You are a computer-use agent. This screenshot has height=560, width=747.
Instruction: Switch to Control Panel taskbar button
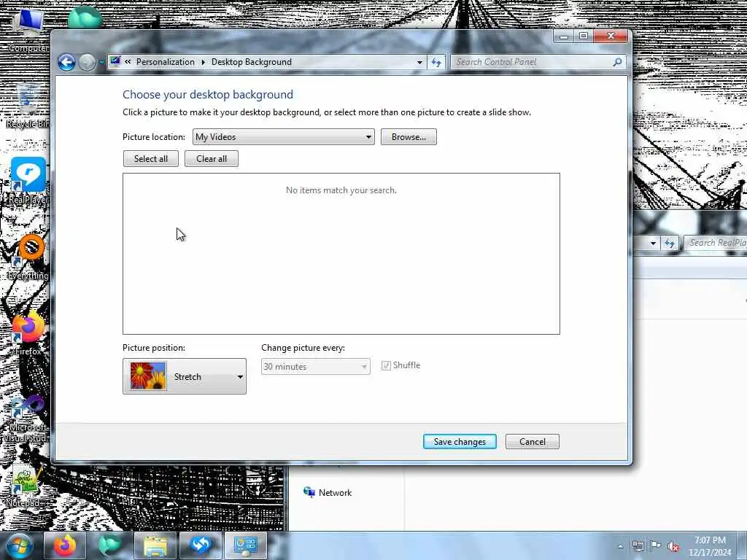point(245,545)
